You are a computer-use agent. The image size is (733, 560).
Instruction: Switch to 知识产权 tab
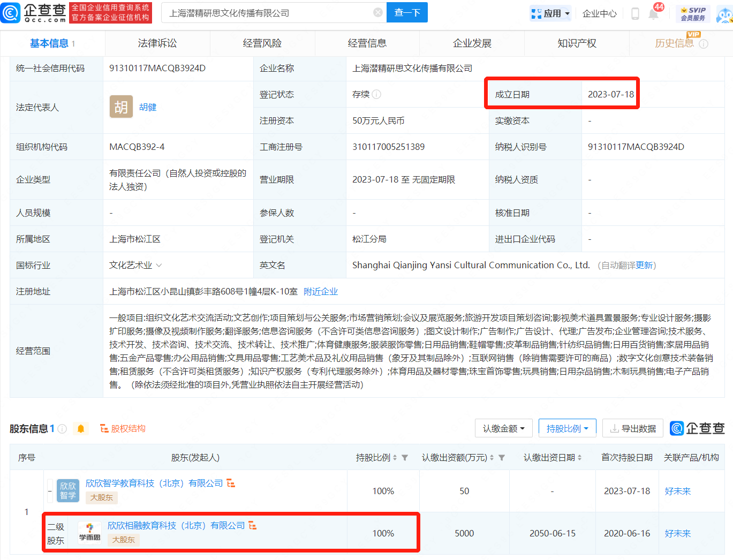[577, 43]
